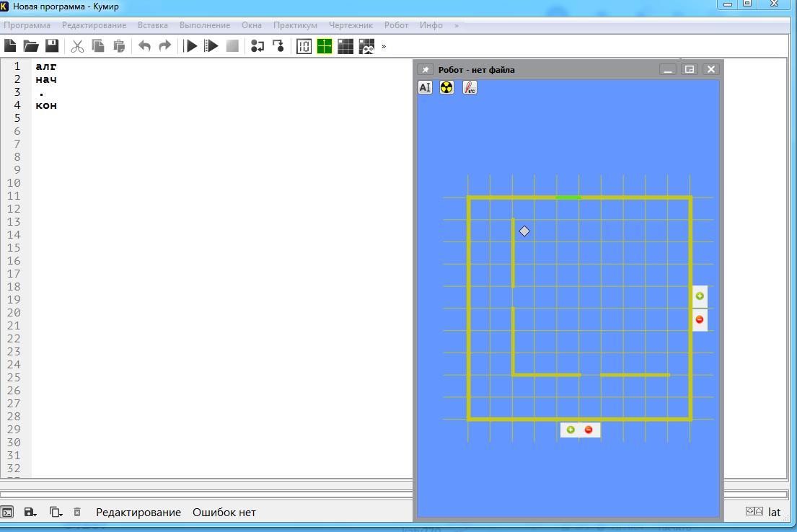Open the Чертежник menu
The height and width of the screenshot is (532, 797).
(x=351, y=25)
